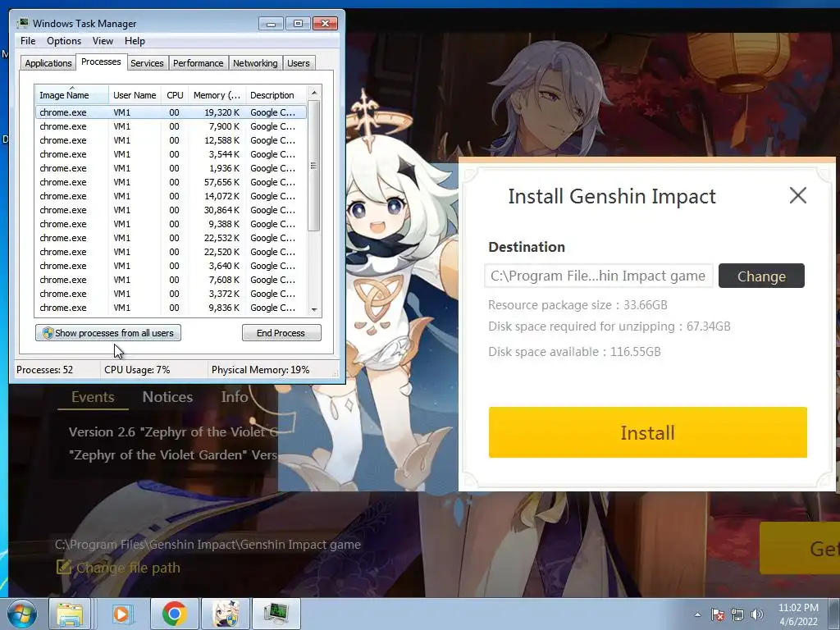Sort processes by Description column
The width and height of the screenshot is (840, 630).
click(276, 95)
